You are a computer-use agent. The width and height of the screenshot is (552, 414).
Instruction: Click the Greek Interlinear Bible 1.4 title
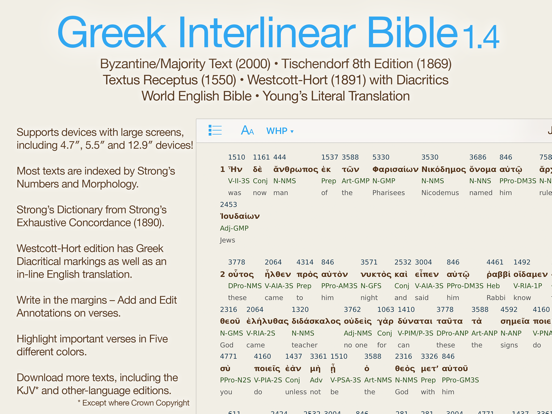coord(278,32)
